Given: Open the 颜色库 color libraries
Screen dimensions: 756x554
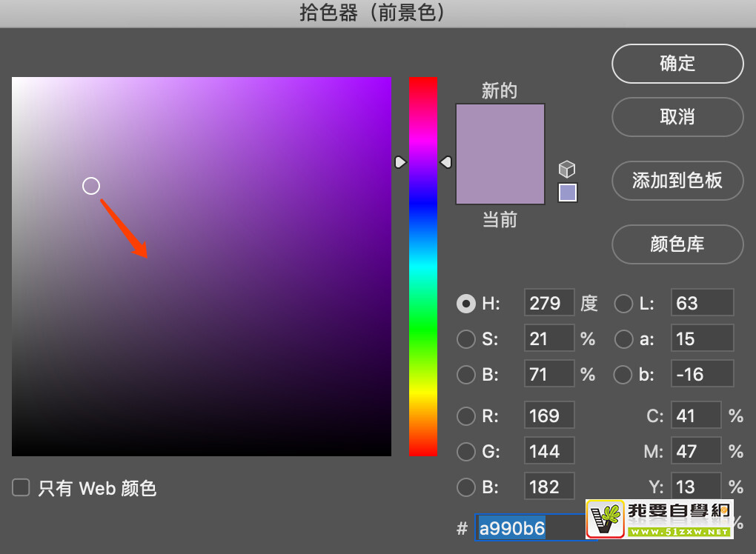Looking at the screenshot, I should pyautogui.click(x=677, y=244).
